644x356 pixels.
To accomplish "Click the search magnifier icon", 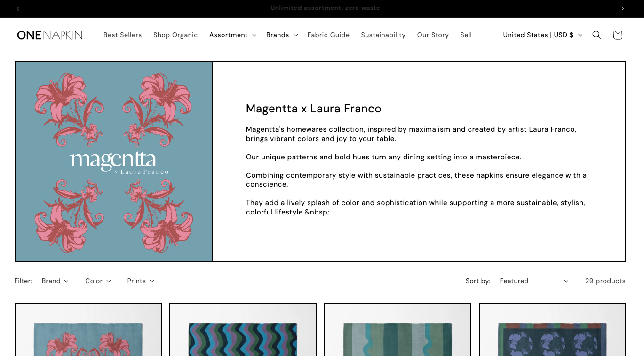I will coord(596,35).
